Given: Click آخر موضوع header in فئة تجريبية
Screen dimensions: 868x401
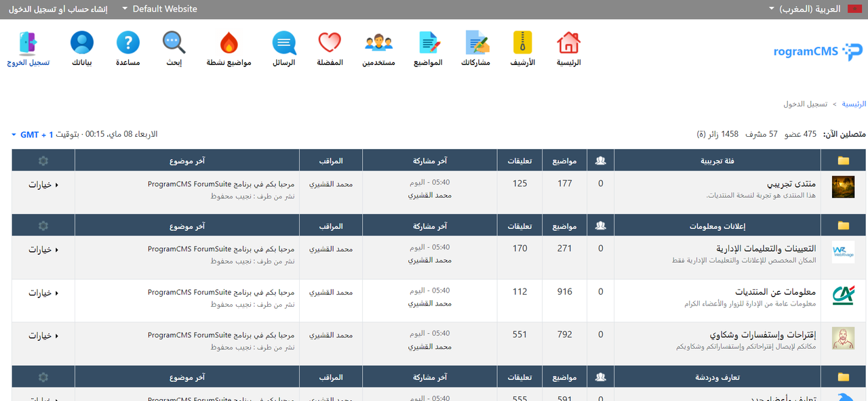Looking at the screenshot, I should tap(187, 161).
